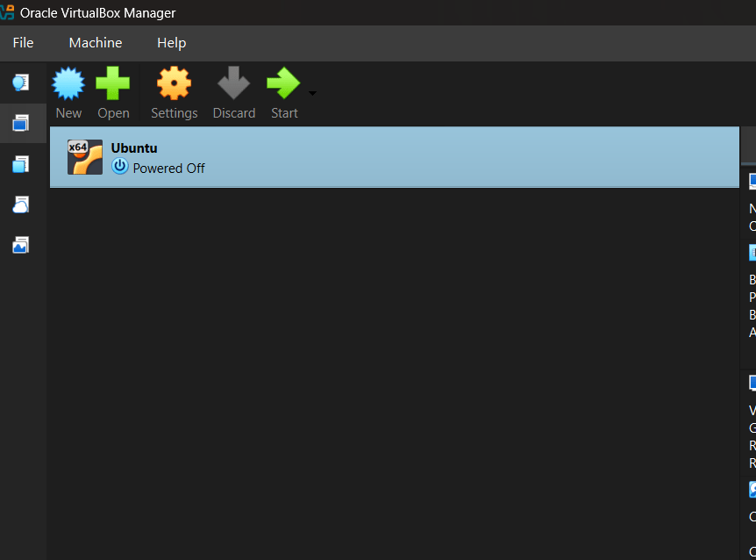
Task: Click the Ubuntu x64 OS type icon
Action: coord(85,157)
